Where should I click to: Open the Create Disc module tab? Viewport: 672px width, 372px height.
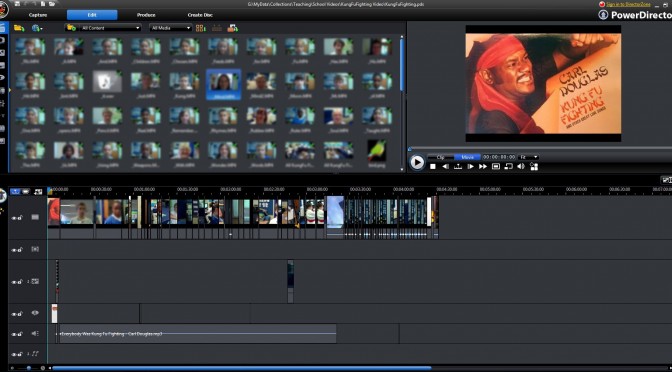(x=200, y=15)
